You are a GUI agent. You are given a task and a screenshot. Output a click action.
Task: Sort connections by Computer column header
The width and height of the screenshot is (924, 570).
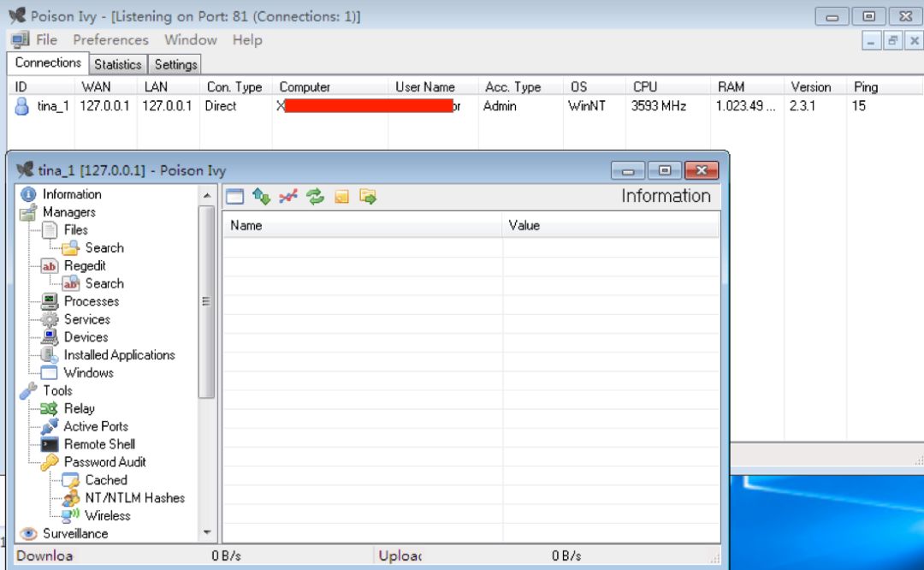(330, 87)
